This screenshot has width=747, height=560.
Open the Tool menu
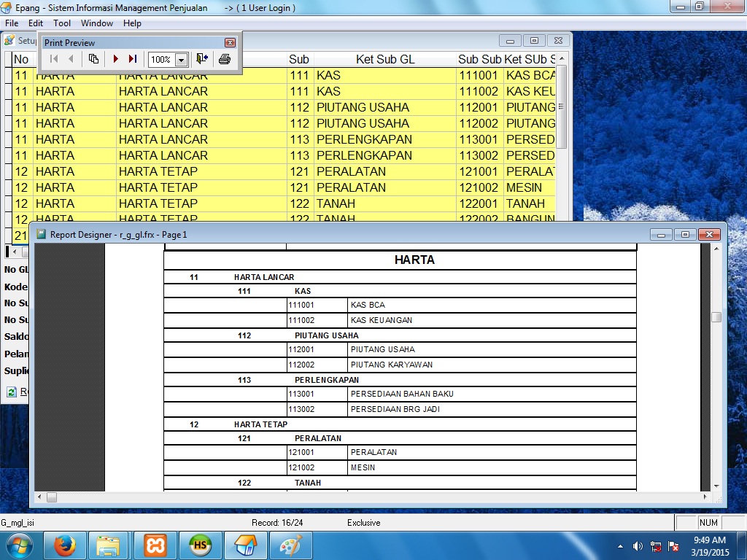click(x=62, y=23)
